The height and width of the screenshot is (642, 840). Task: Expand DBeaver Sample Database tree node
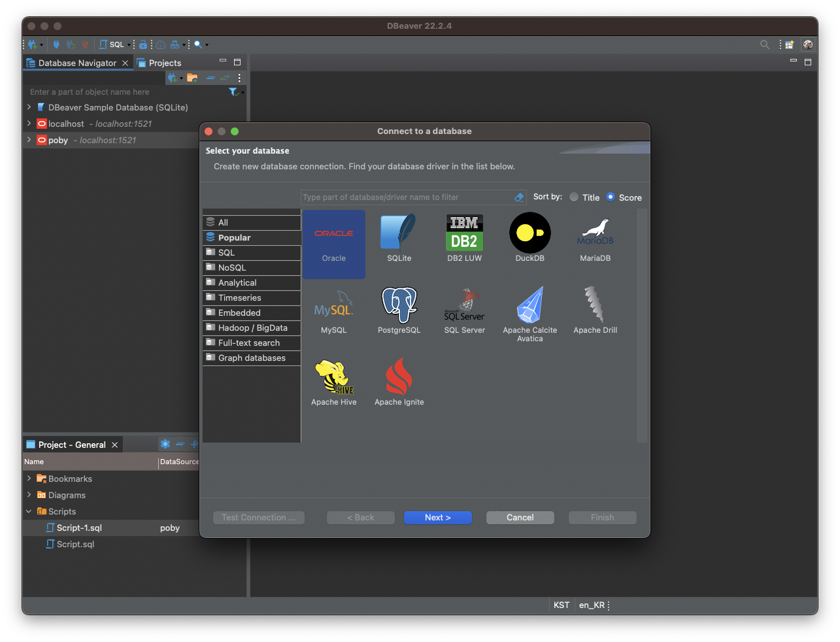[x=29, y=107]
